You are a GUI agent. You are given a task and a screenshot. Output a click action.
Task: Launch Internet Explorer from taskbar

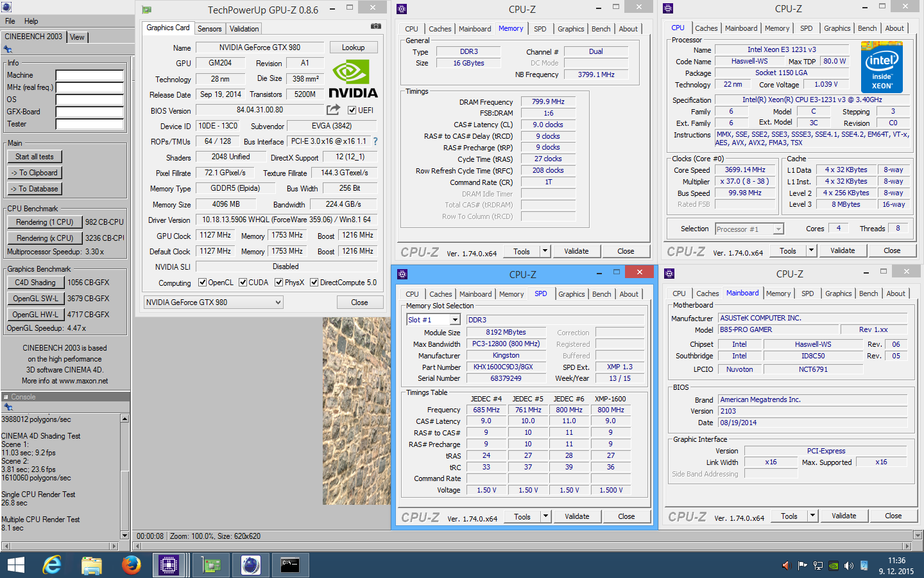(52, 565)
